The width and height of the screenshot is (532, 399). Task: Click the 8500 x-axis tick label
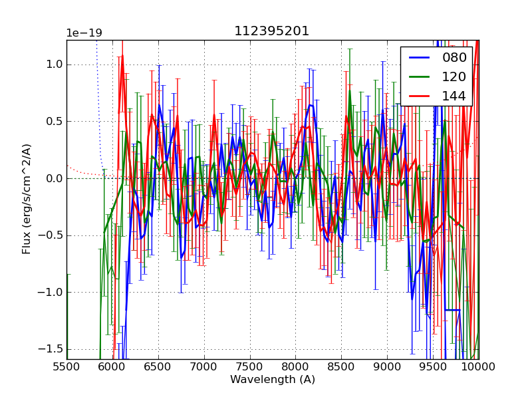point(342,366)
